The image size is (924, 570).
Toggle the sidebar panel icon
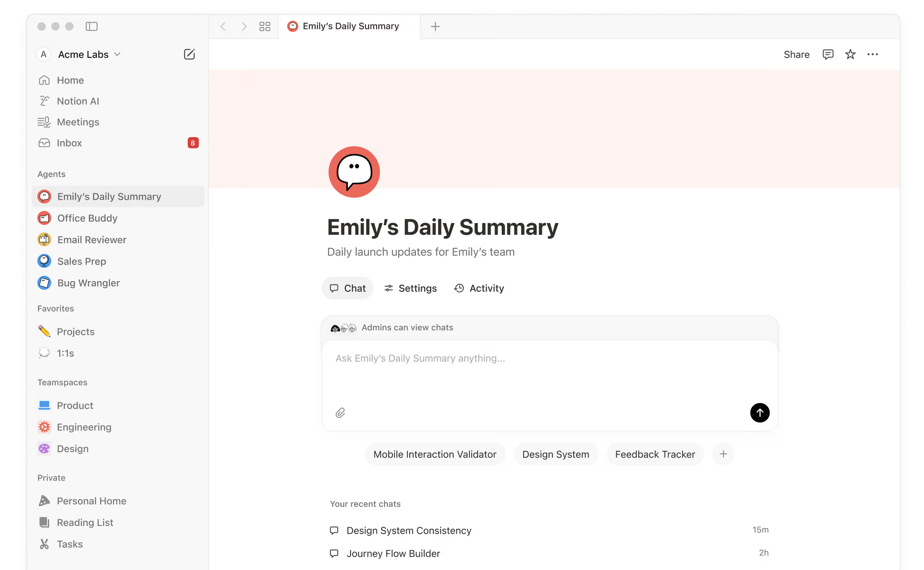tap(92, 26)
